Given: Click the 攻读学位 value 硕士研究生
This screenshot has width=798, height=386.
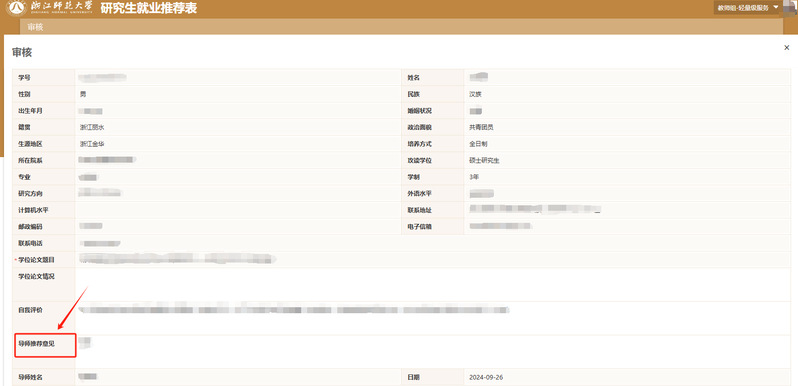Looking at the screenshot, I should pos(484,160).
